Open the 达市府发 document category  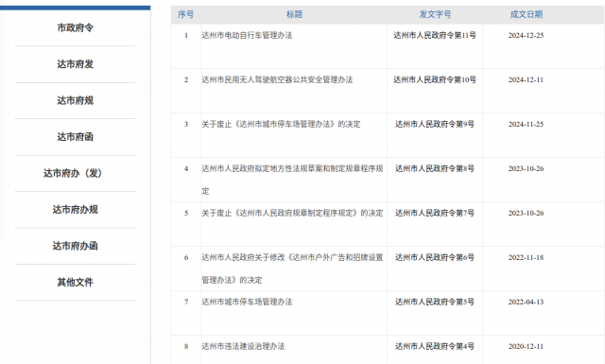pos(76,64)
